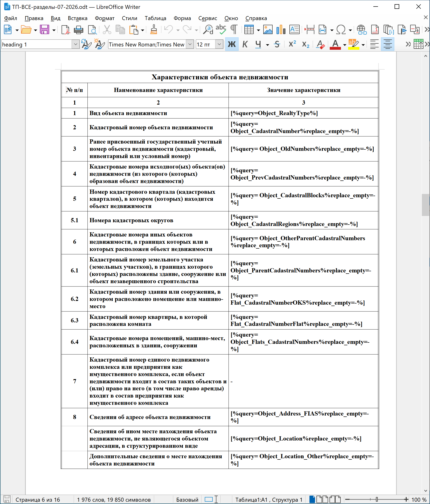This screenshot has width=430, height=504.
Task: Click word count '1 976 слов' in status bar
Action: [x=114, y=500]
